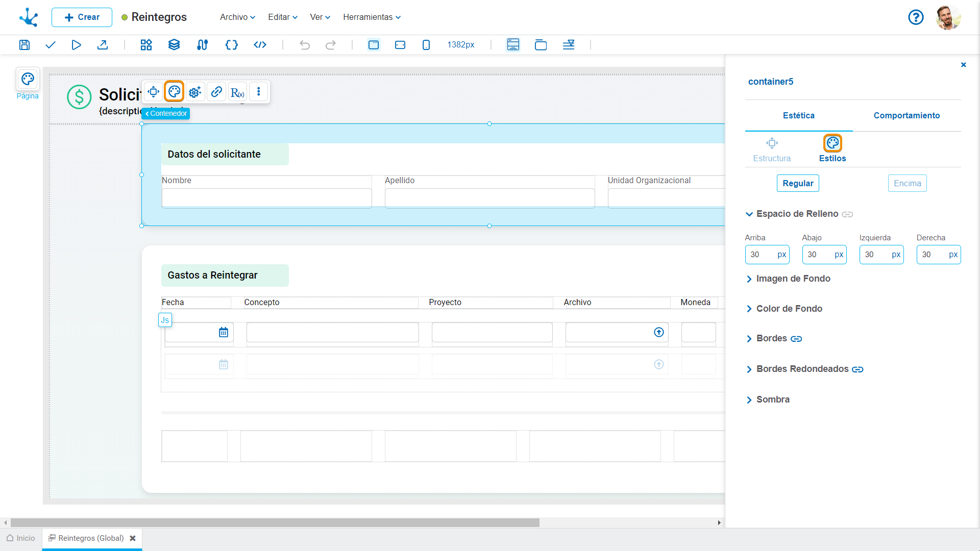Select the Encima state button
This screenshot has width=980, height=551.
click(x=908, y=184)
